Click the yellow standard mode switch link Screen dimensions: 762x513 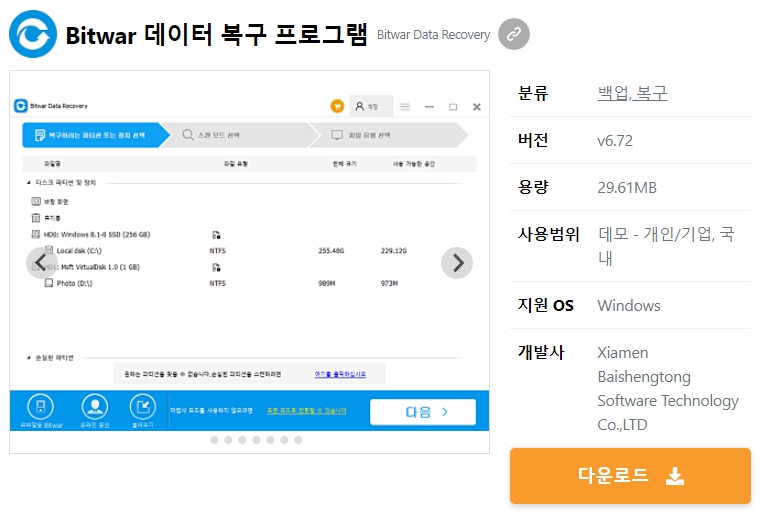point(307,410)
